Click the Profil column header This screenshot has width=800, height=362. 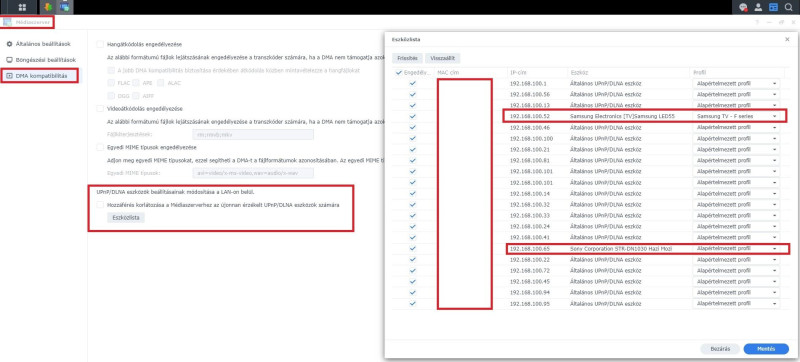click(x=737, y=73)
